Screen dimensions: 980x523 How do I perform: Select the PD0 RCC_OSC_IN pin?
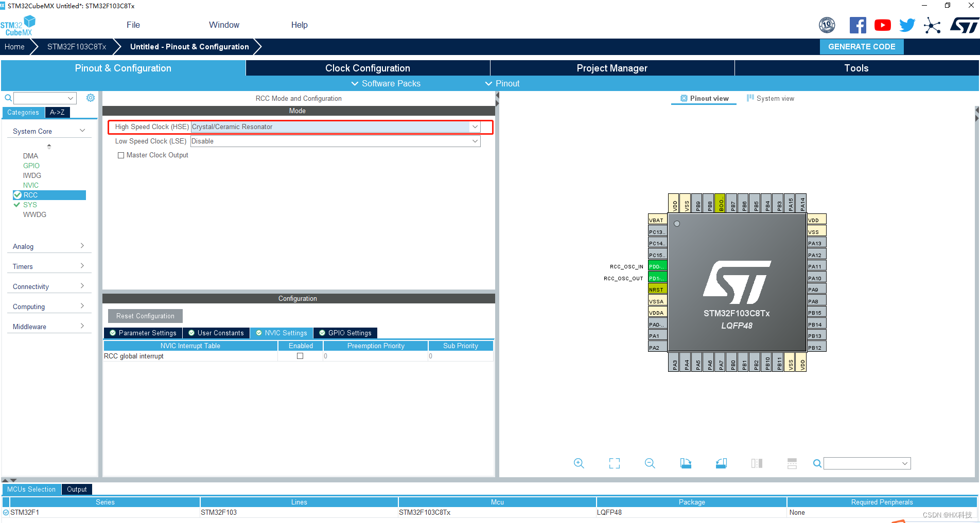[657, 266]
